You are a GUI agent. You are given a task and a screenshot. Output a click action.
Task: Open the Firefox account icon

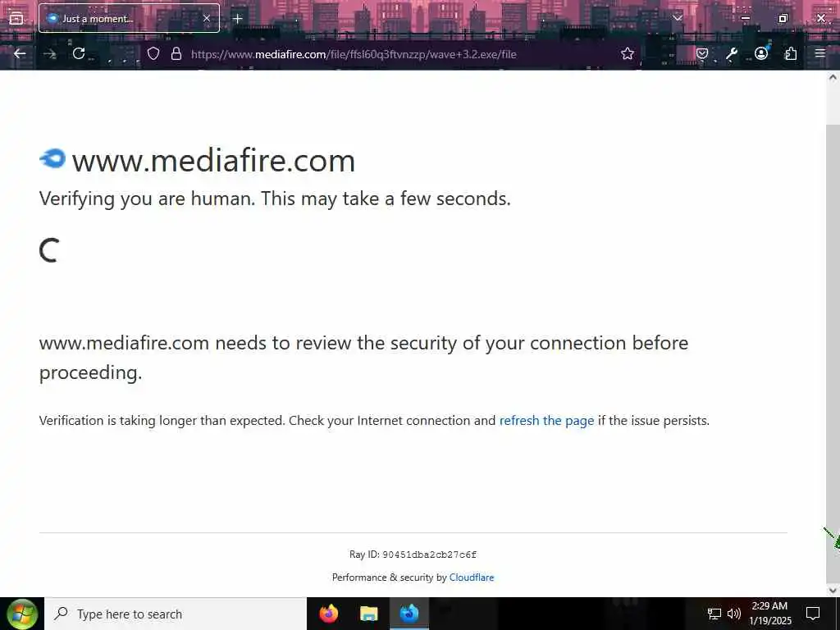coord(760,53)
